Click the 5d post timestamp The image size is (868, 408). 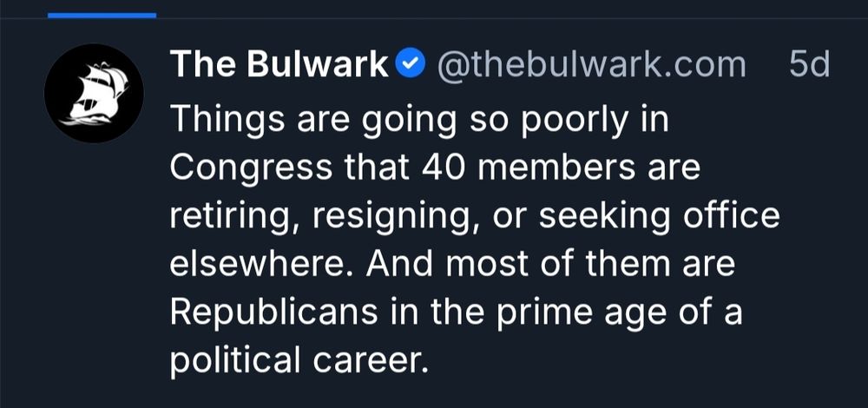point(809,63)
